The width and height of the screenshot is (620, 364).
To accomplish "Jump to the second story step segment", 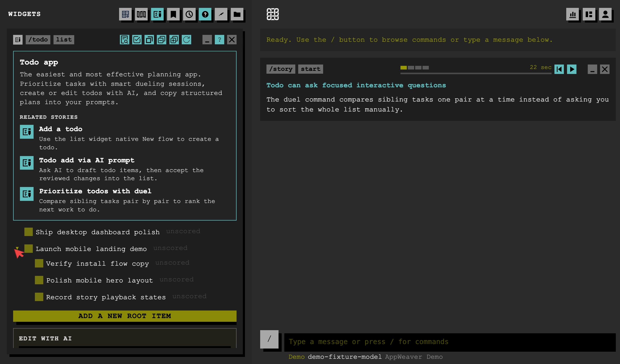I will coord(411,68).
